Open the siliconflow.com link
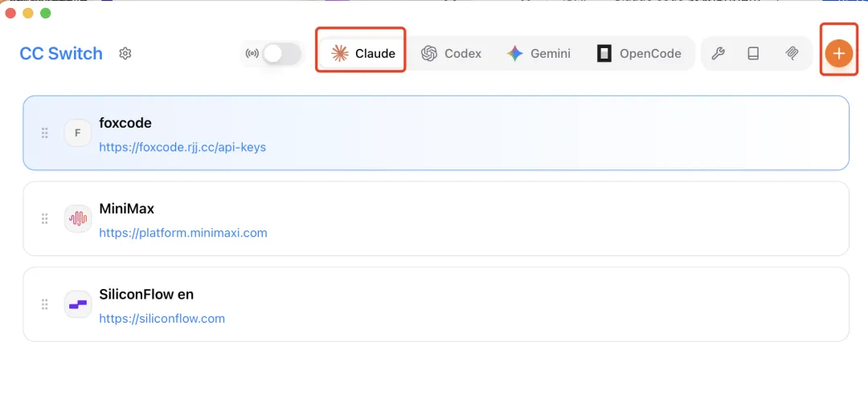Viewport: 868px width, 411px height. (162, 319)
